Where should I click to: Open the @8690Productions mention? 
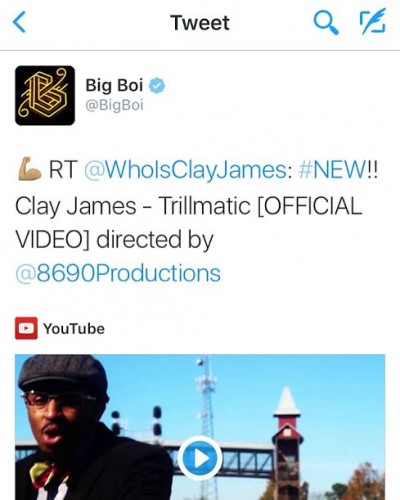point(118,273)
